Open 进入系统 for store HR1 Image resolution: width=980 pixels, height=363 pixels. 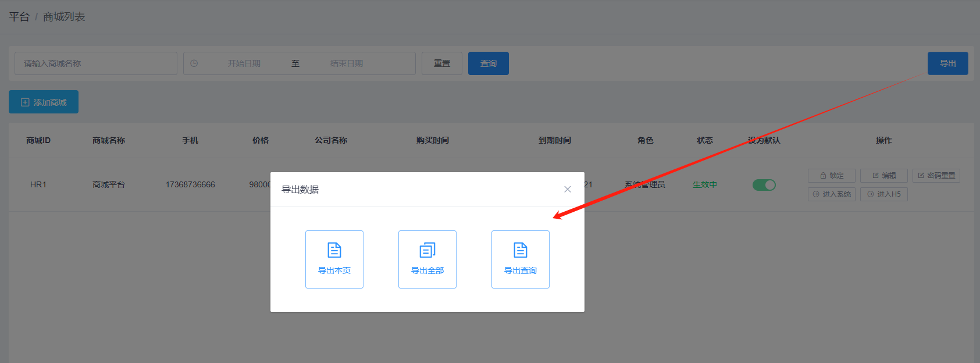coord(831,194)
